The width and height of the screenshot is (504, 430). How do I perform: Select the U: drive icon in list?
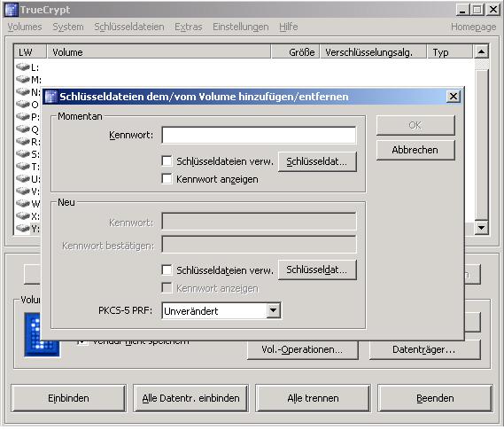coord(23,178)
